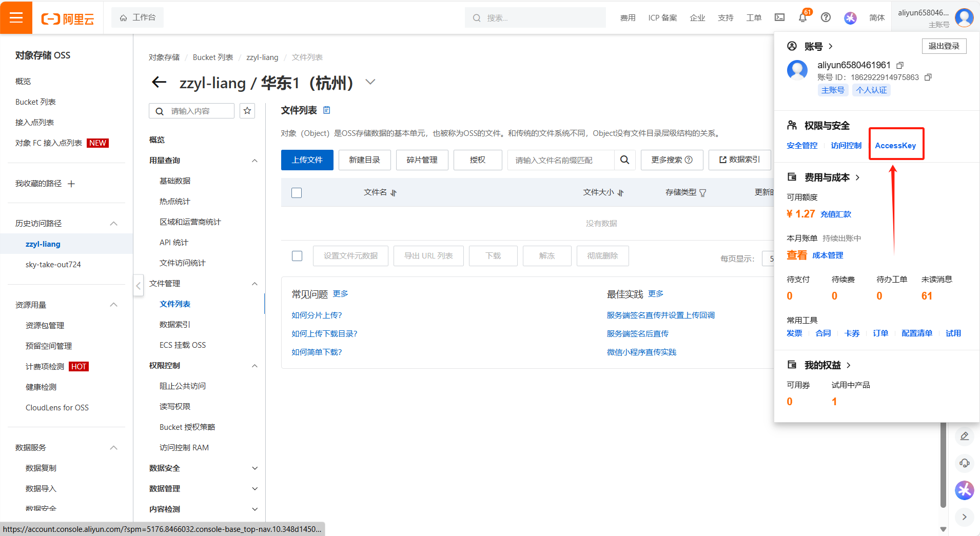The height and width of the screenshot is (536, 980).
Task: Open 安全管控 link
Action: tap(802, 146)
